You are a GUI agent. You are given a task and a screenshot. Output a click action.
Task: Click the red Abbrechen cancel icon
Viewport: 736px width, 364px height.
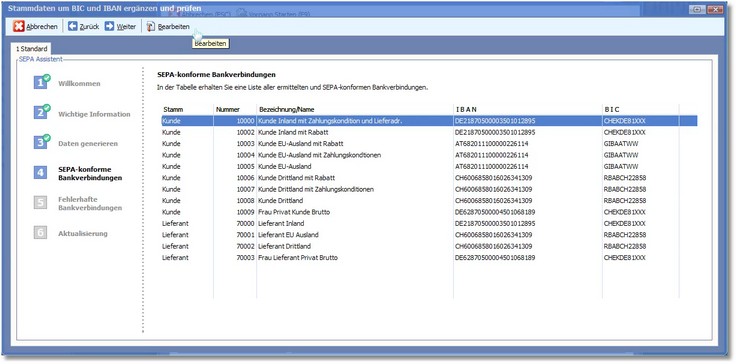coord(19,27)
